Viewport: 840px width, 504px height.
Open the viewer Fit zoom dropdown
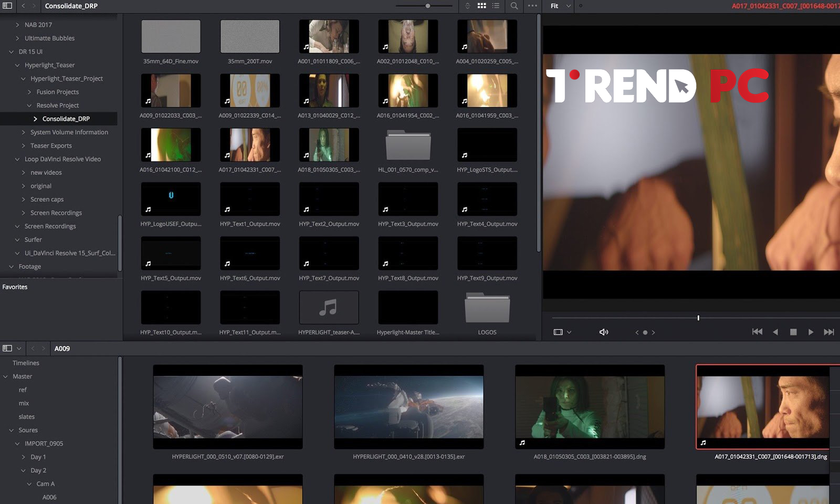560,6
